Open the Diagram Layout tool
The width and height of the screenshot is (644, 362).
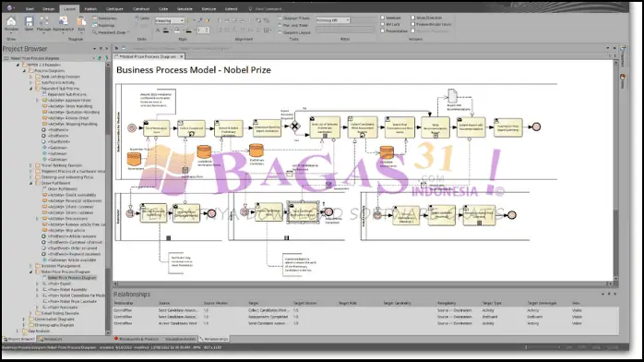[x=294, y=32]
